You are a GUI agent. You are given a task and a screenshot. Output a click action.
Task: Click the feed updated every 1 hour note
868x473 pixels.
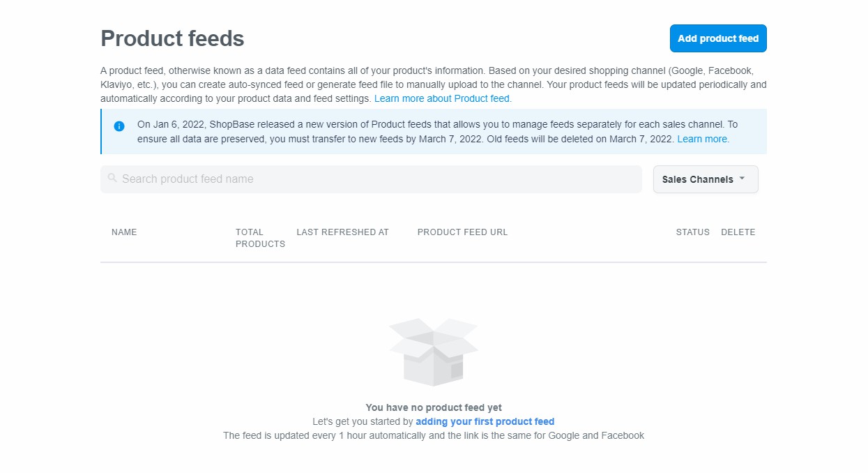[x=433, y=435]
